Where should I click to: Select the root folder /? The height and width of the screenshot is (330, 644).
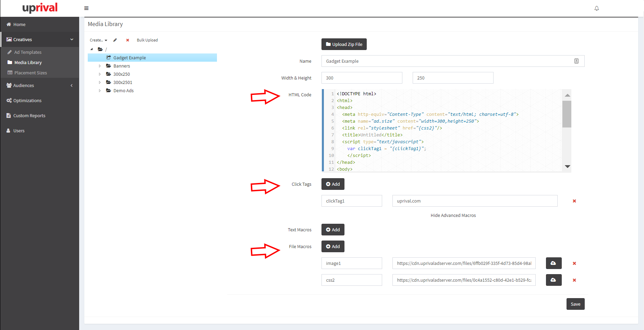point(102,49)
